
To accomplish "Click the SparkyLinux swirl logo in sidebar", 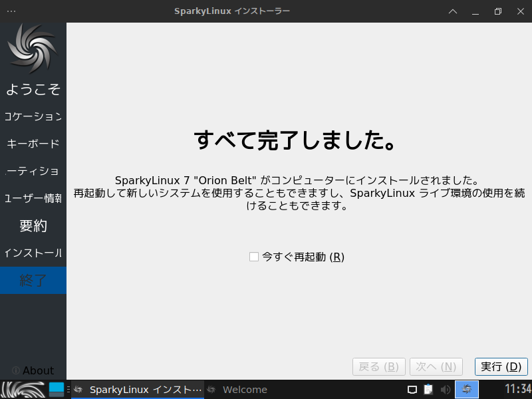I will (33, 48).
